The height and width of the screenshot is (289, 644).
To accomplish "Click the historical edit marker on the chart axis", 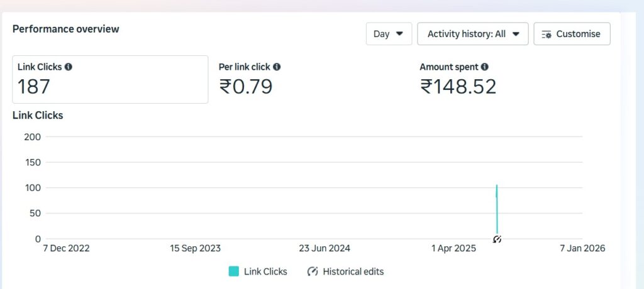I will coord(497,239).
